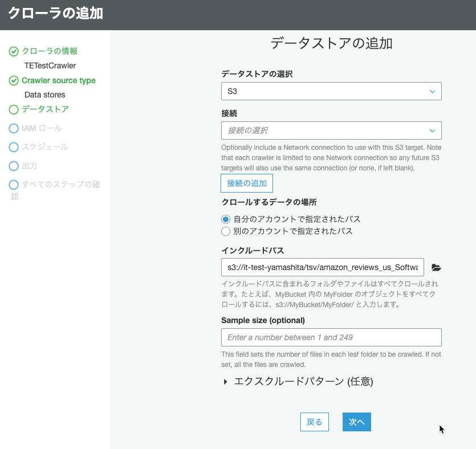Go to the IAM ロール step
The image size is (476, 449).
42,128
